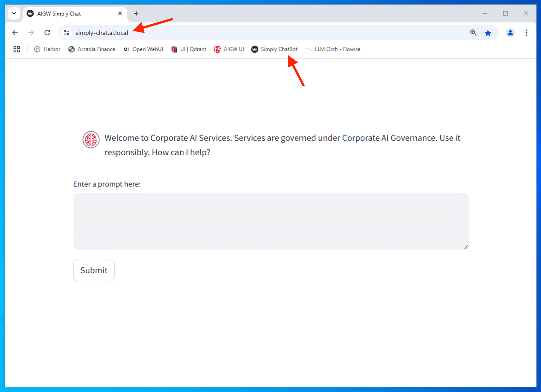
Task: Open the Chrome profile avatar
Action: [510, 33]
